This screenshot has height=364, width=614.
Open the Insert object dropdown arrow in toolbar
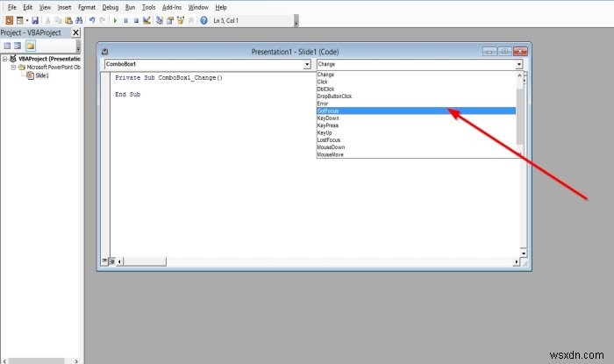click(26, 20)
